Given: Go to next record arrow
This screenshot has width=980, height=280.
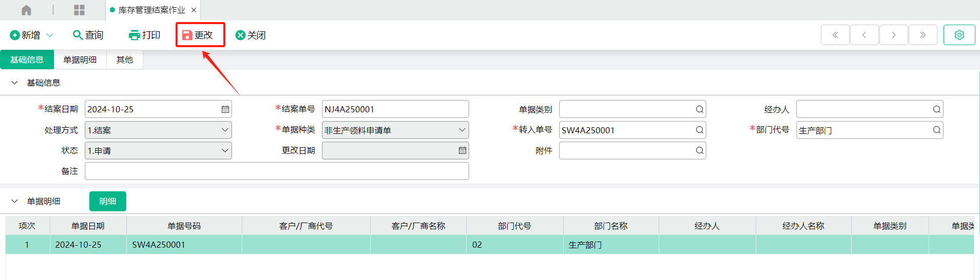Looking at the screenshot, I should click(893, 35).
